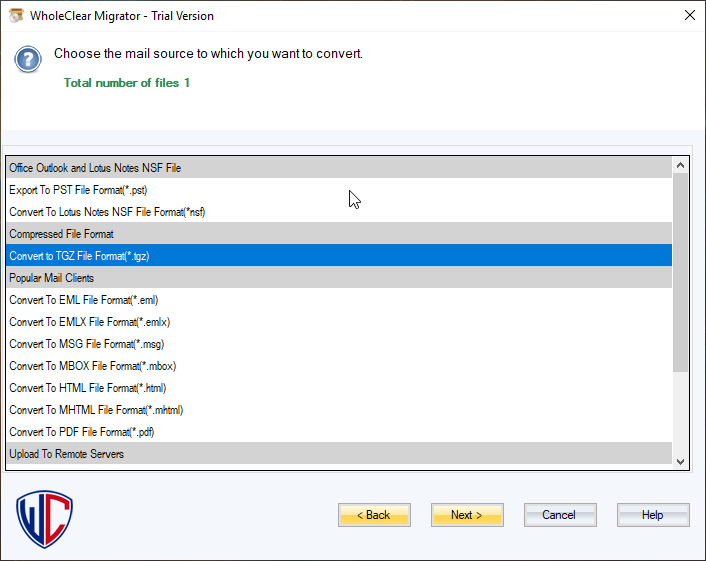Go to the next step with Next button
This screenshot has width=706, height=561.
pos(467,515)
